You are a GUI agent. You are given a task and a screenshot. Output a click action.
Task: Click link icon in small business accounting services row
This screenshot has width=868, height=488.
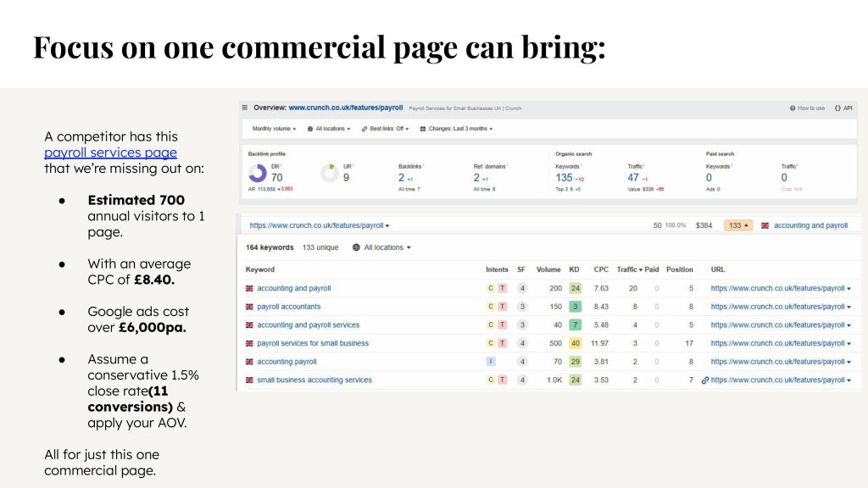coord(704,380)
